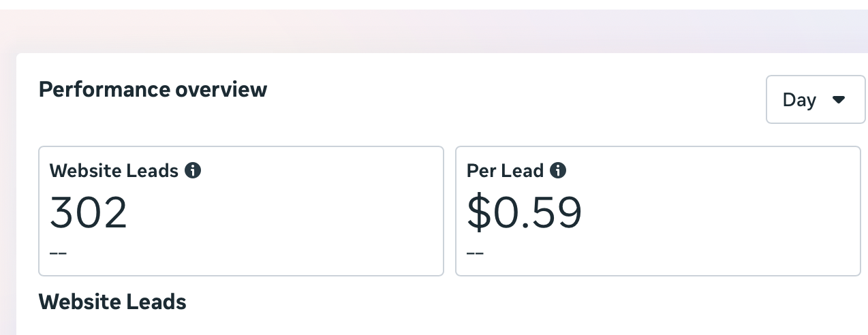Click blank space right of Performance overview title
The width and height of the screenshot is (868, 335).
coord(511,89)
